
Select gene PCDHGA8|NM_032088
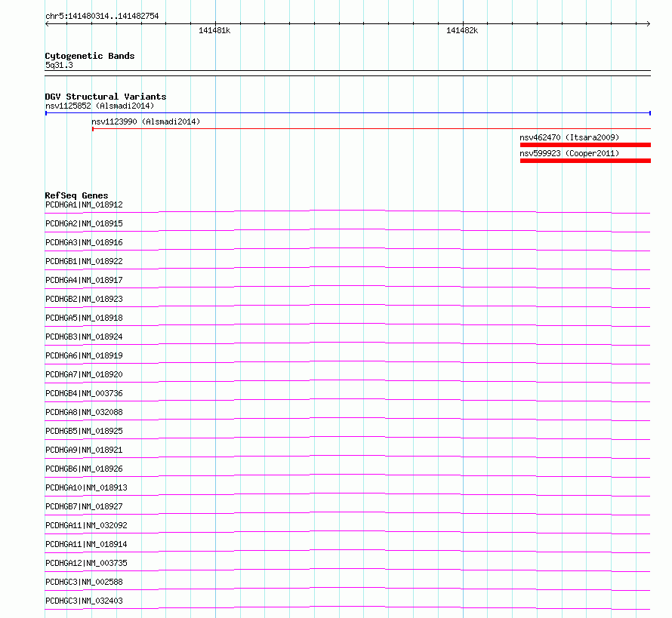point(84,412)
